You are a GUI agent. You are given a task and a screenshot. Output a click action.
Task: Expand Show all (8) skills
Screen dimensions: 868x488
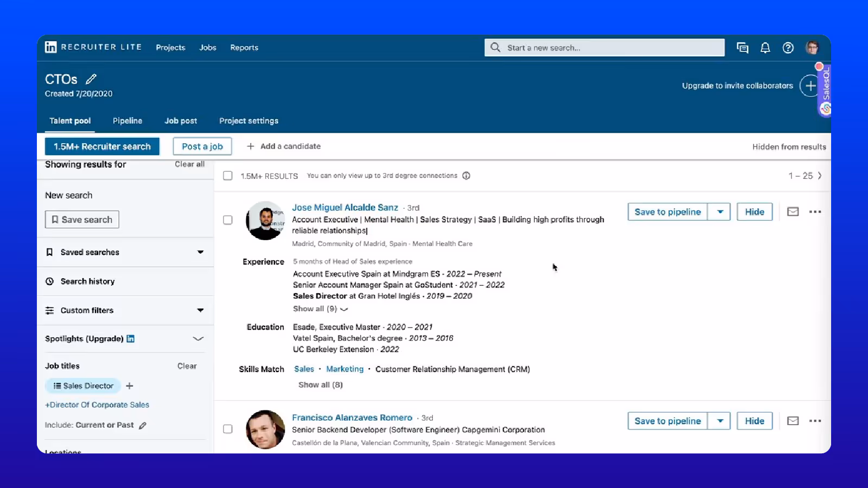click(321, 385)
